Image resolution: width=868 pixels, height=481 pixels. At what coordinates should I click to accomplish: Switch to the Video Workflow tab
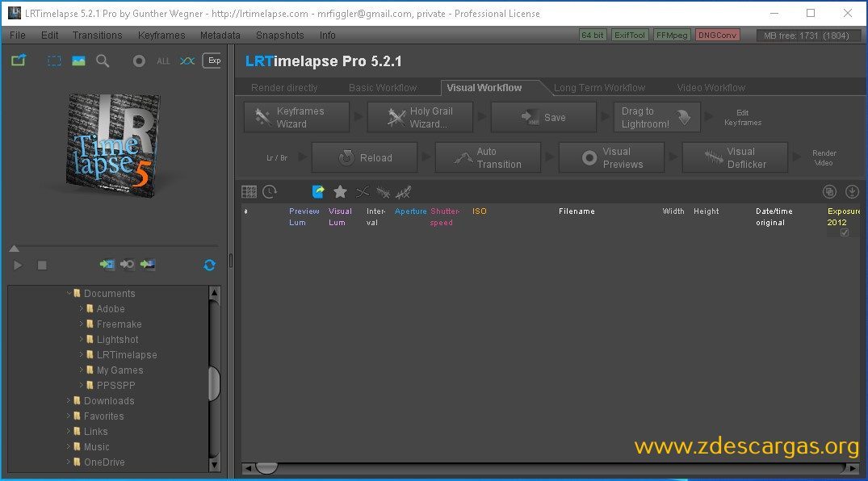coord(711,87)
